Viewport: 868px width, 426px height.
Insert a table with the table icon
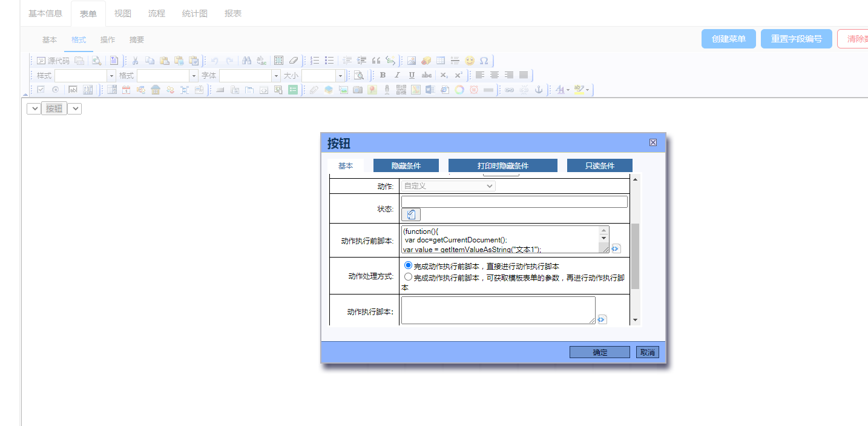441,61
